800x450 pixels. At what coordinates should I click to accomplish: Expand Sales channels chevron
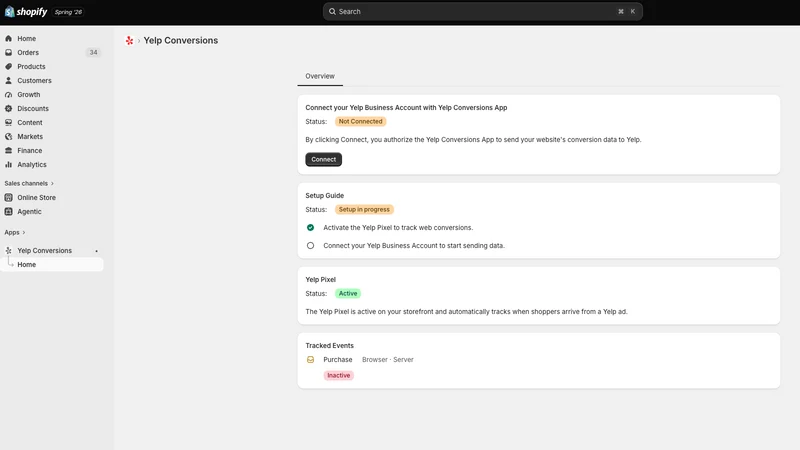click(52, 184)
